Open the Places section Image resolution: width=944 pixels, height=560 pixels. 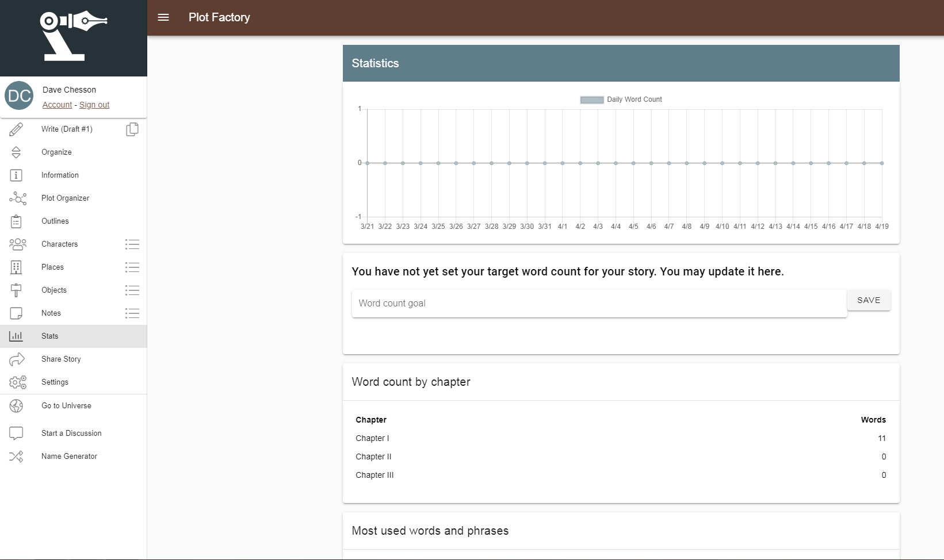53,267
